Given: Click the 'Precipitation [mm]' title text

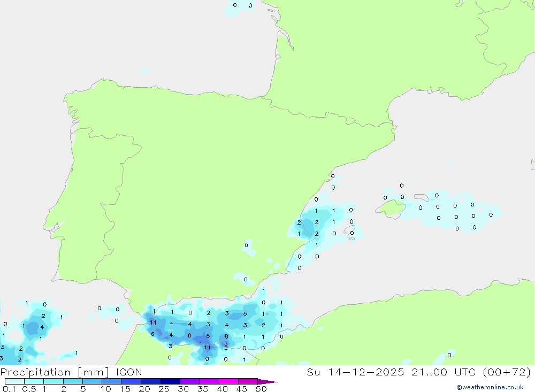Looking at the screenshot, I should 55,372.
